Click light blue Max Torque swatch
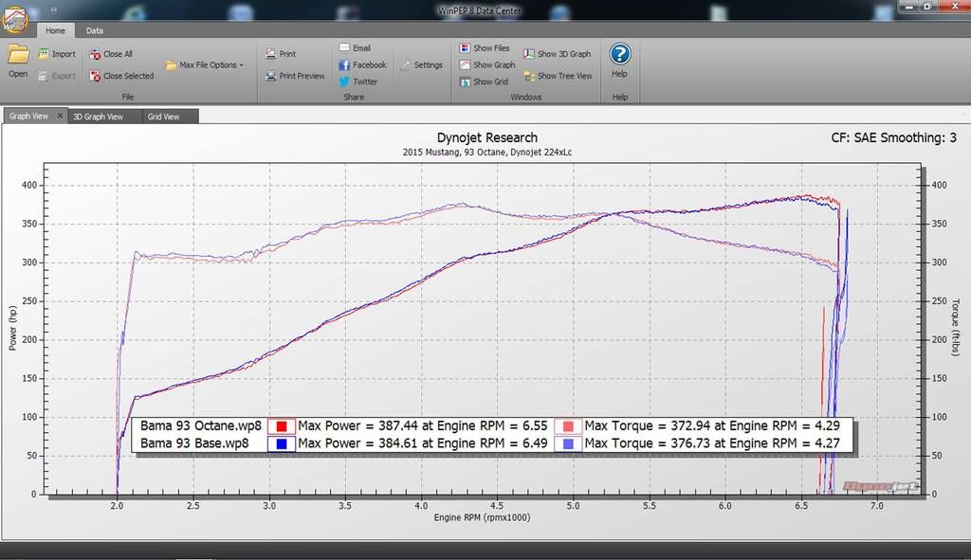This screenshot has width=971, height=560. pos(568,443)
